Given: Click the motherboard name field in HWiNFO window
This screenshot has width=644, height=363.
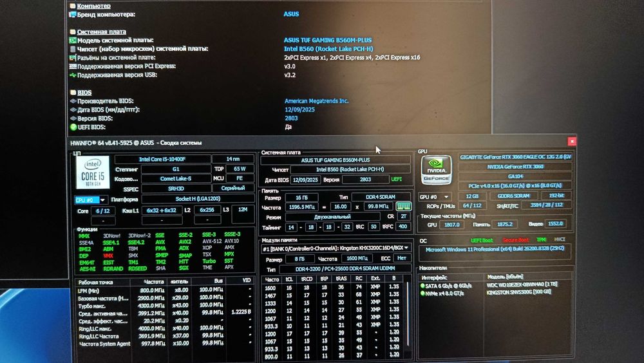Looking at the screenshot, I should coord(335,160).
